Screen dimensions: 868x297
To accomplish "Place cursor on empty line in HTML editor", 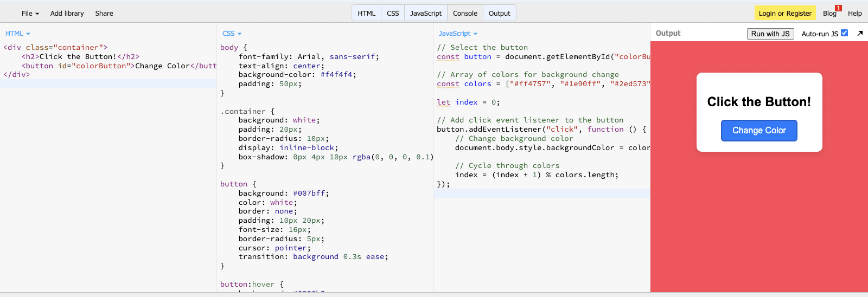I will [x=108, y=84].
